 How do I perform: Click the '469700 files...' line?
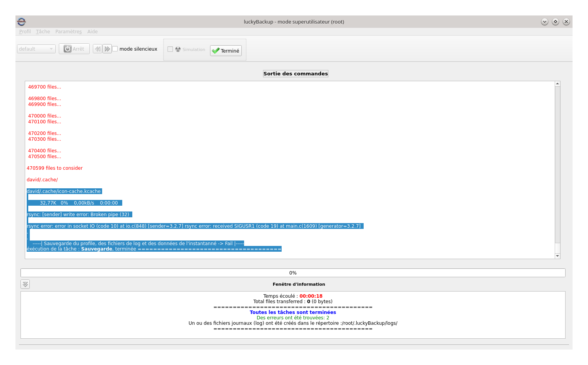(x=44, y=87)
